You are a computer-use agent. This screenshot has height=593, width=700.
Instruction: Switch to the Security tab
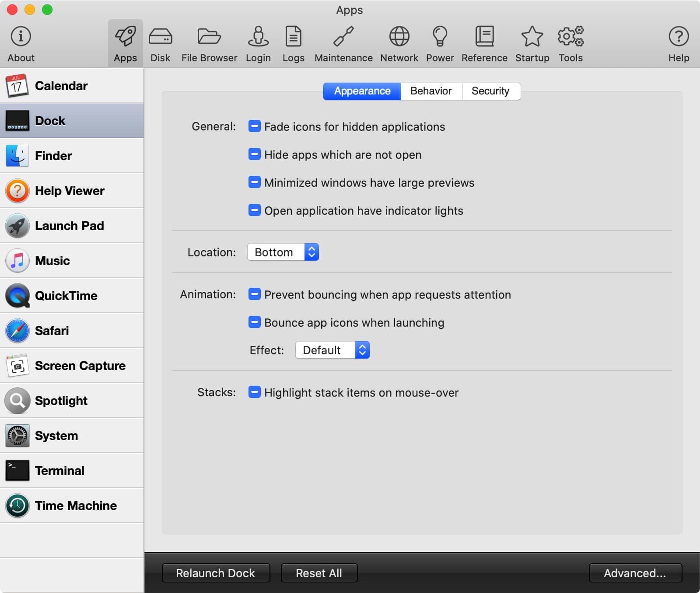tap(491, 91)
